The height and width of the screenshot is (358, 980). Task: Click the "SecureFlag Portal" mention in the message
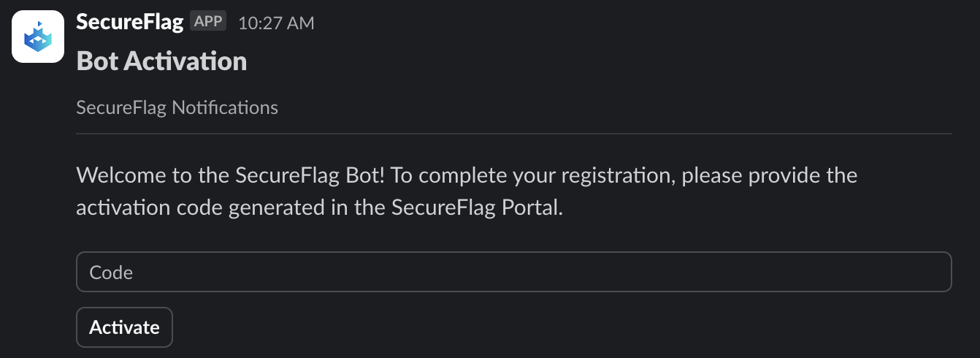tap(475, 207)
